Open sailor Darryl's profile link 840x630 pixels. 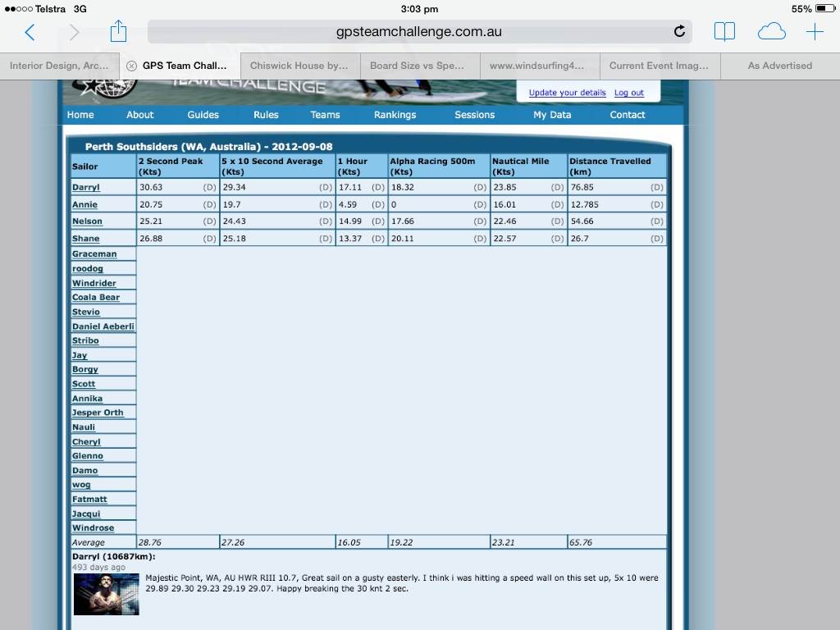click(x=85, y=188)
